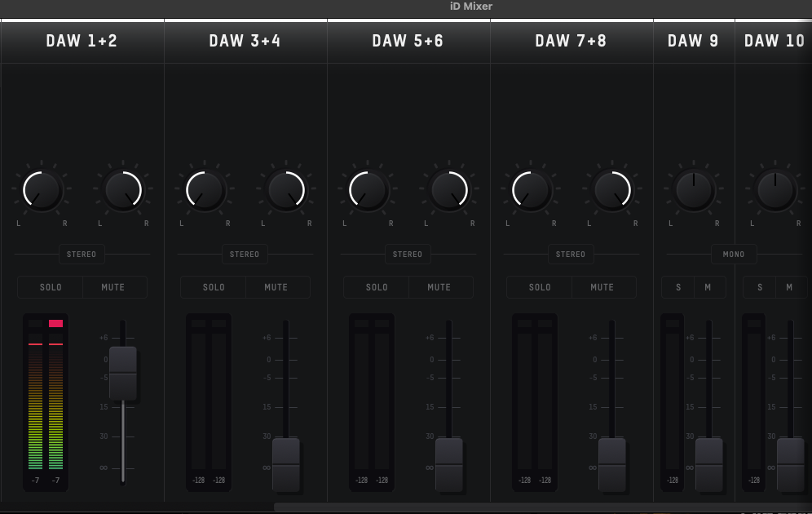Solo the DAW 5+6 channel
This screenshot has height=514, width=812.
click(377, 287)
